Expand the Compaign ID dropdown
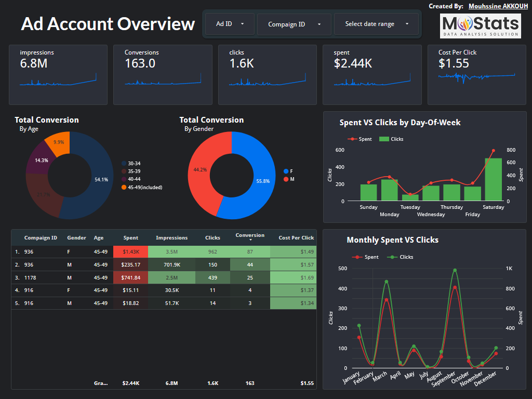This screenshot has height=399, width=532. (x=294, y=24)
